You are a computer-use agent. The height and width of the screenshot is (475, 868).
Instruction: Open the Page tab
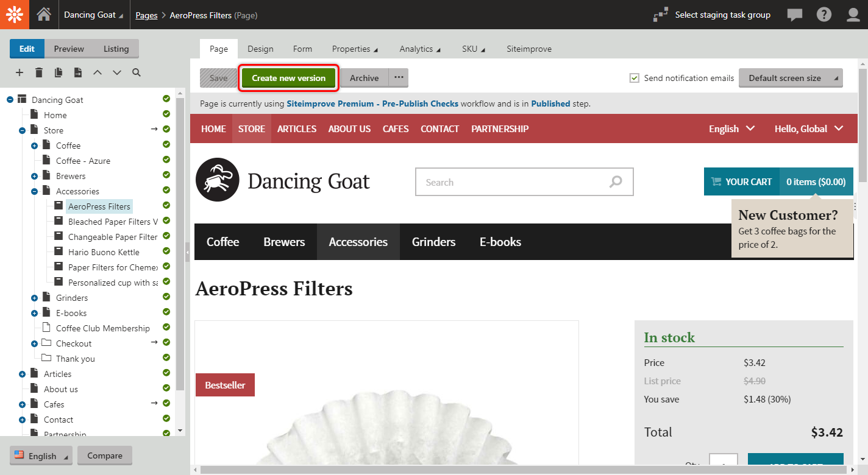[219, 49]
